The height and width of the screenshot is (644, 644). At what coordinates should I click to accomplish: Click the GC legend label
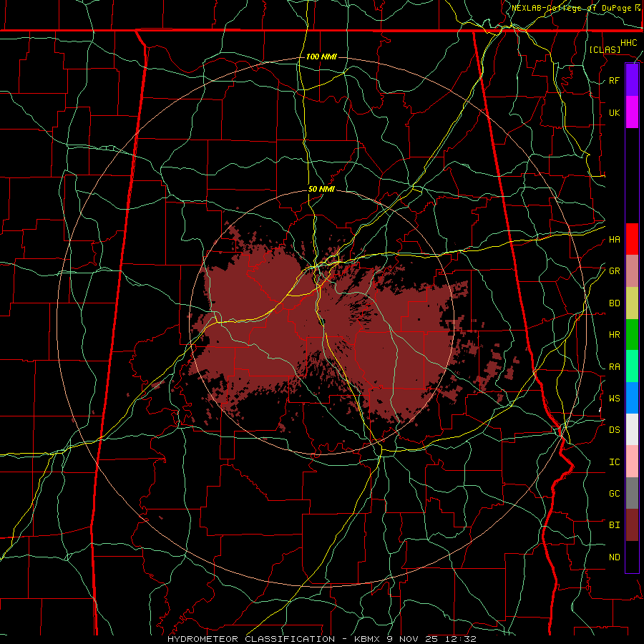pyautogui.click(x=614, y=493)
